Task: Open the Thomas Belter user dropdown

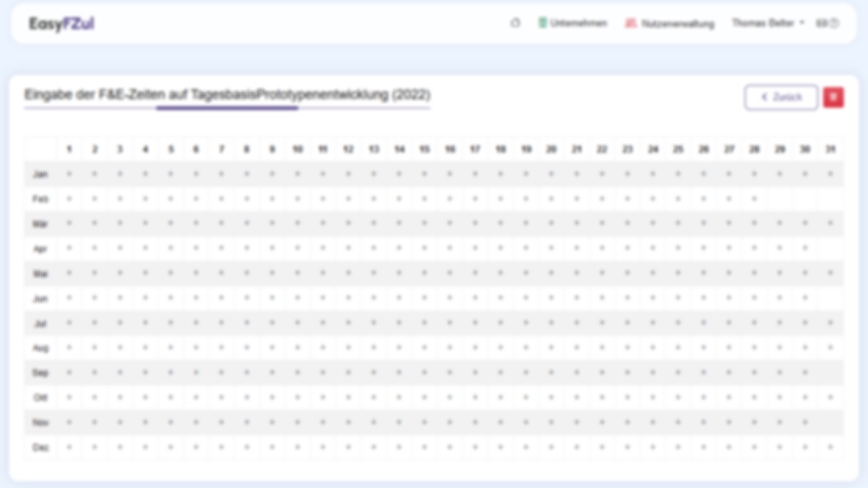Action: point(768,23)
